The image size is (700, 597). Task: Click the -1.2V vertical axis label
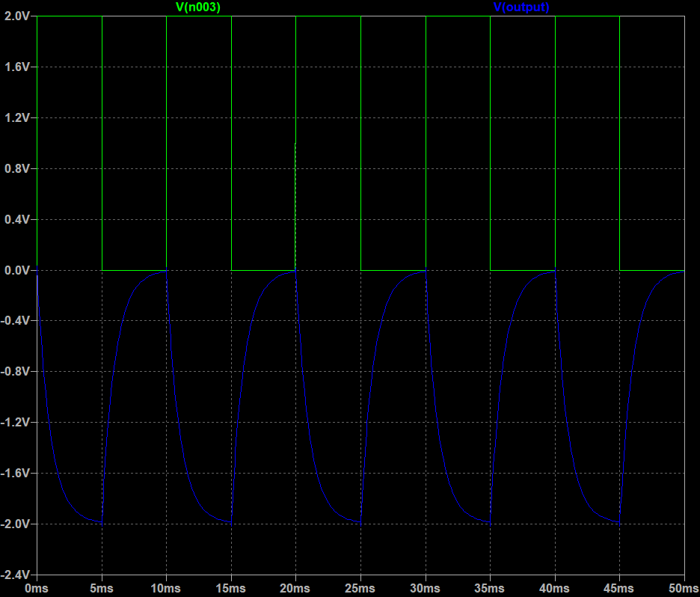coord(15,423)
